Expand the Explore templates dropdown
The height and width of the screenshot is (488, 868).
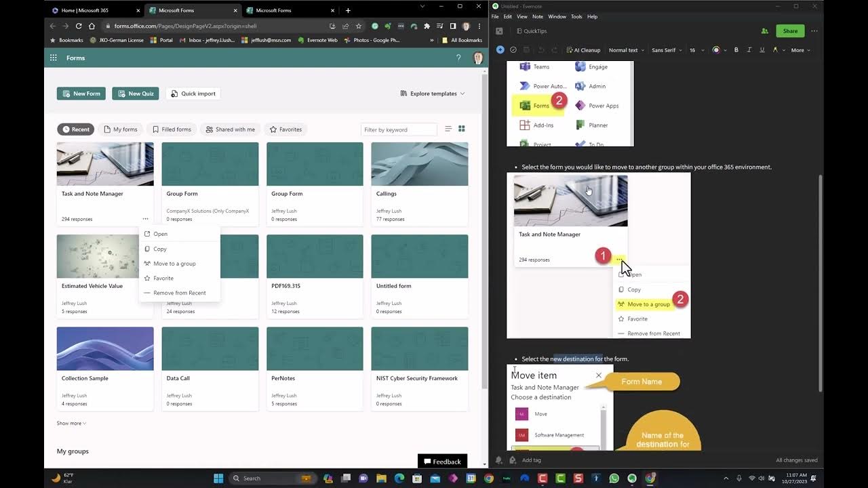[x=433, y=94]
